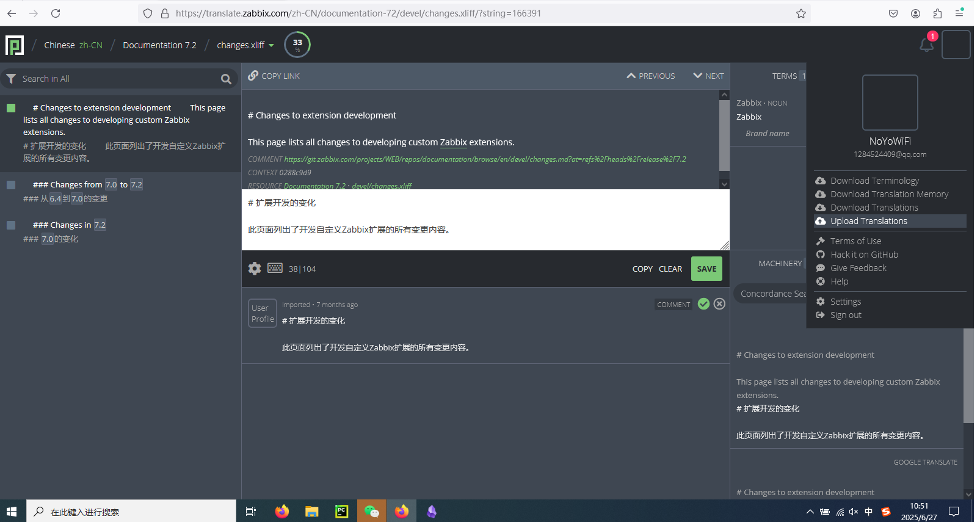The height and width of the screenshot is (522, 980).
Task: Focus the Concordance Search field
Action: coord(771,294)
